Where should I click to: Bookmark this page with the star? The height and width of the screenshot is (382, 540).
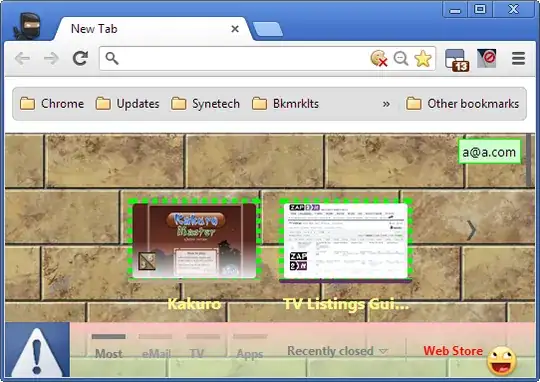coord(423,59)
